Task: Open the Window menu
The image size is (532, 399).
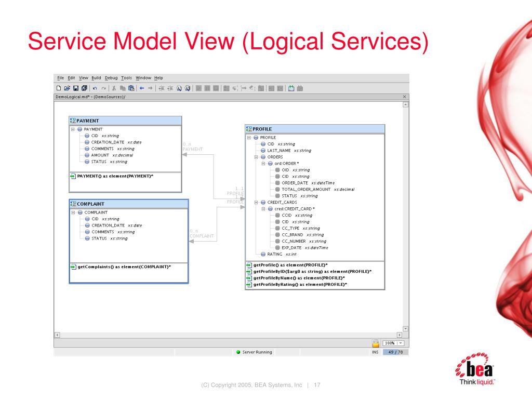Action: click(x=143, y=78)
